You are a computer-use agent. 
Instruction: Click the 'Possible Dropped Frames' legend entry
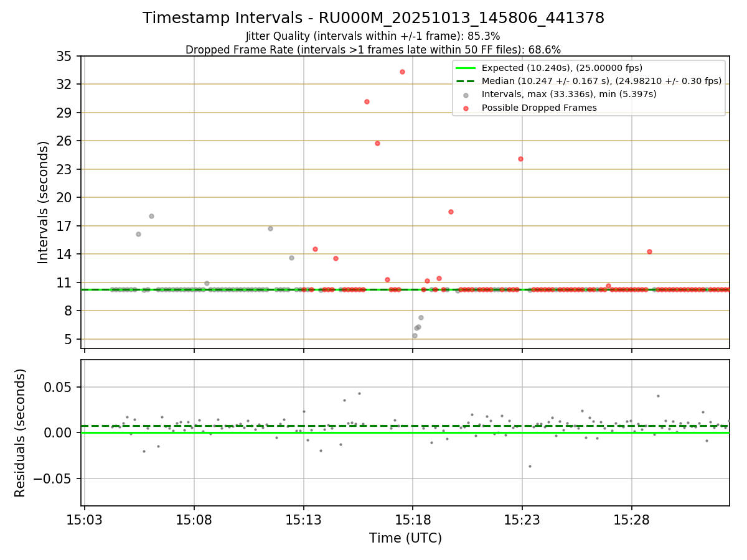pyautogui.click(x=539, y=108)
